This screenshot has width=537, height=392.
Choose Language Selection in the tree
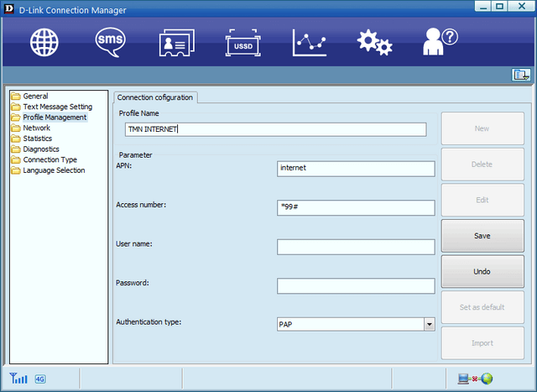54,170
